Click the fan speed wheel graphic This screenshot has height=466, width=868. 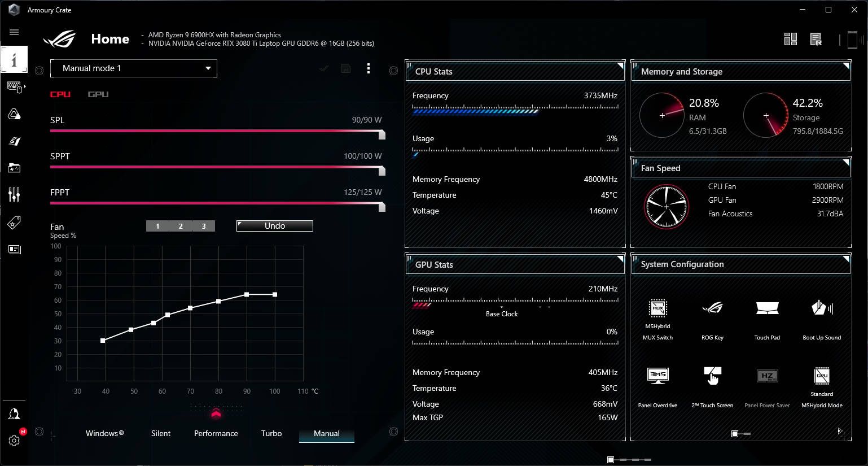coord(667,207)
